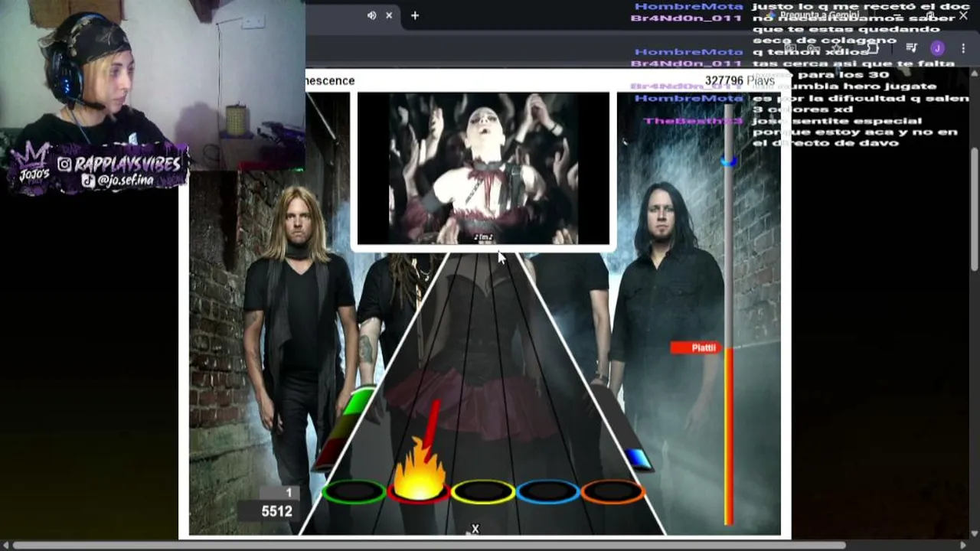Hit the orange fret button
This screenshot has width=980, height=551.
(x=612, y=491)
